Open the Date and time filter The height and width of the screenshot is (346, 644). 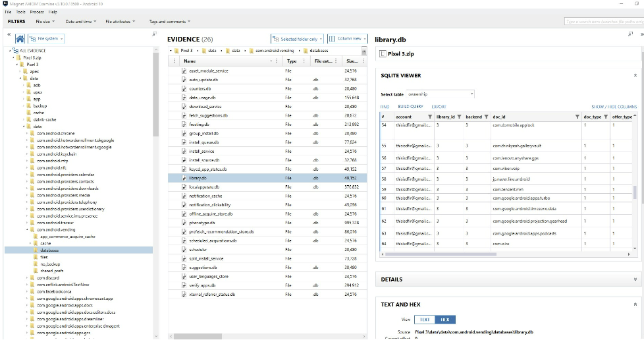tap(81, 21)
